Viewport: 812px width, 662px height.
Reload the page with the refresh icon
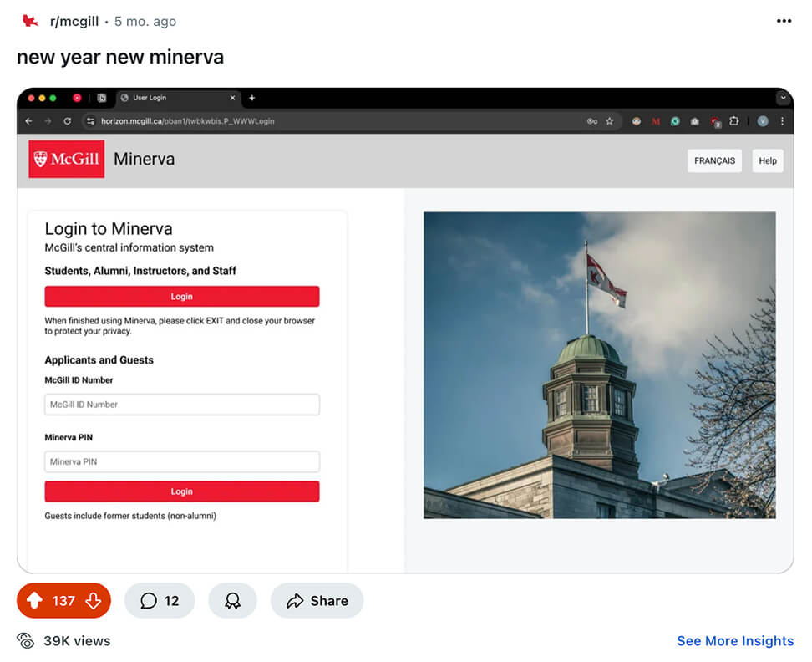(68, 121)
